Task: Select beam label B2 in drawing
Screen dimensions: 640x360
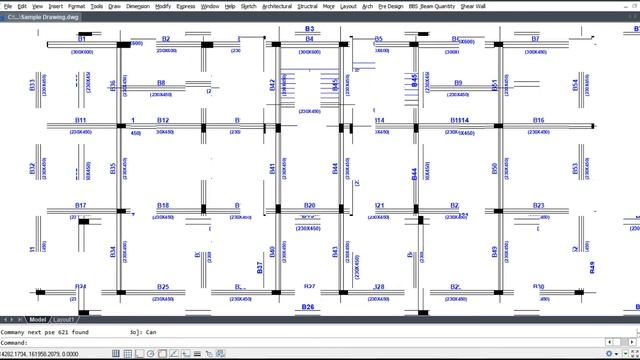Action: tap(166, 39)
